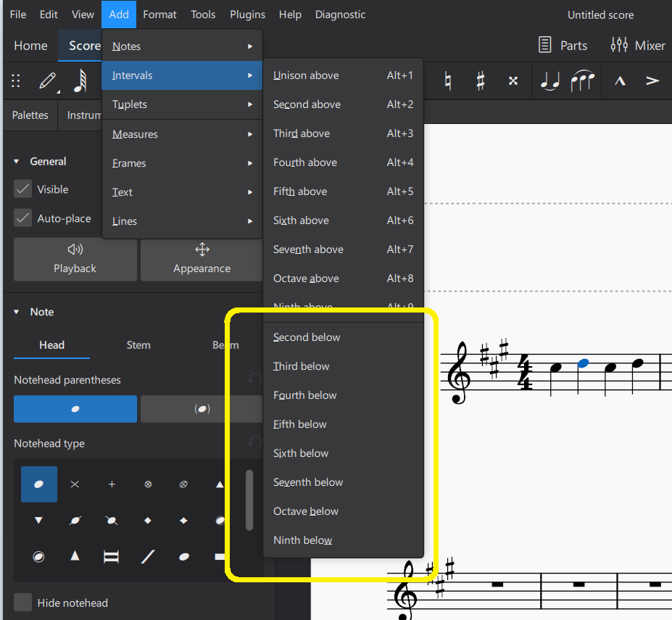This screenshot has height=620, width=672.
Task: Toggle the Auto-place checkbox
Action: 22,218
